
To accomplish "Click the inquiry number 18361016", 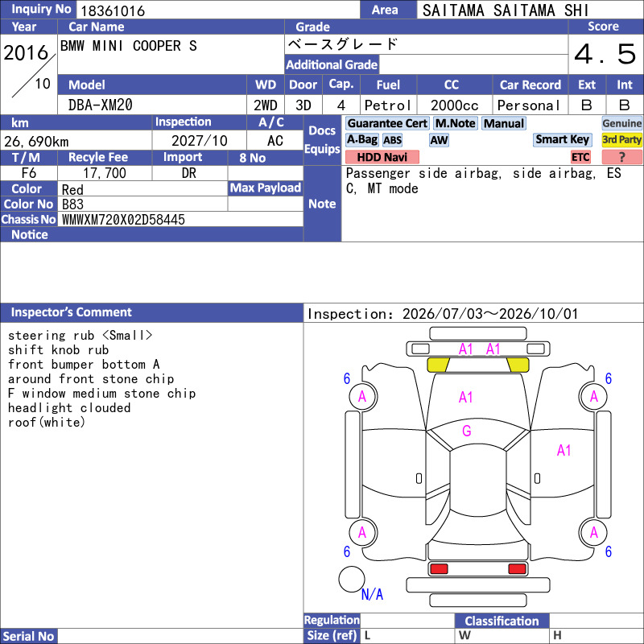I will (x=113, y=10).
